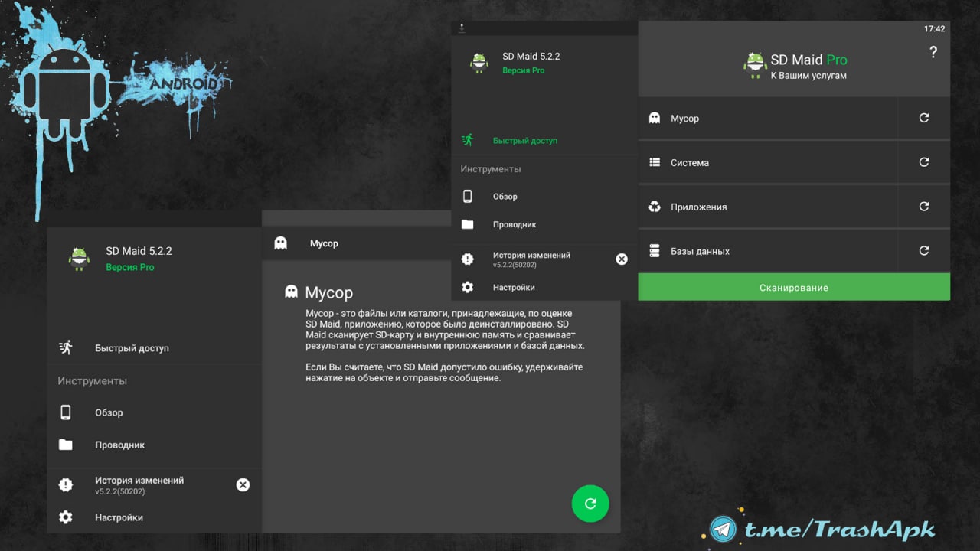Refresh the Система row

pyautogui.click(x=924, y=162)
